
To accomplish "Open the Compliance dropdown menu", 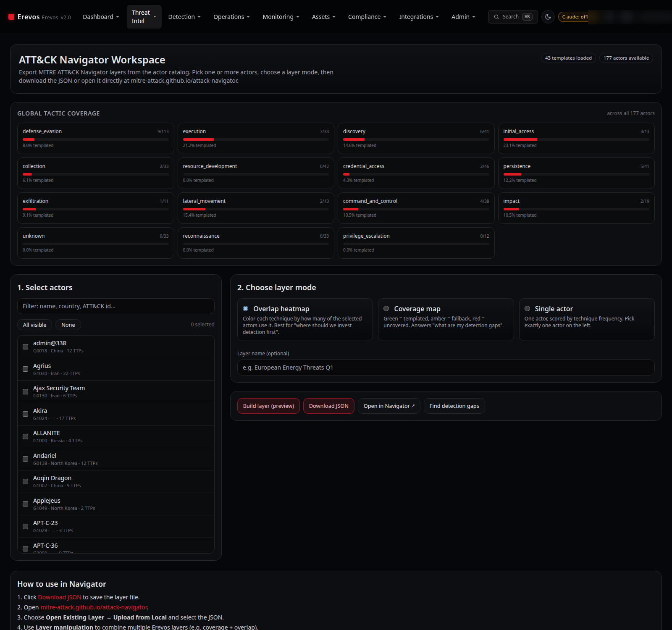I will 367,17.
